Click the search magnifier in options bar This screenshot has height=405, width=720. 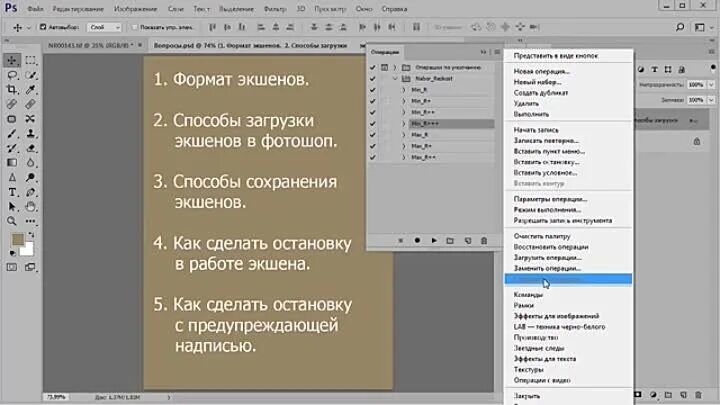[680, 28]
